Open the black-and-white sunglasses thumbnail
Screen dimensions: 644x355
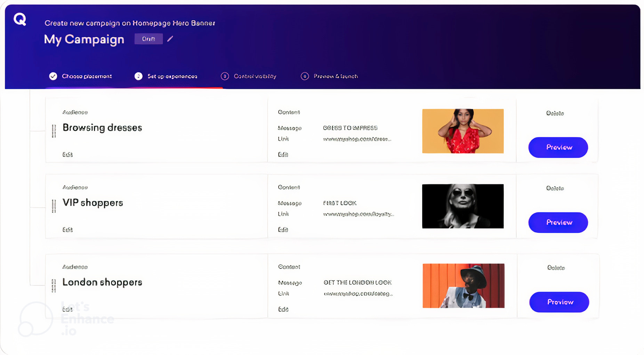(463, 206)
